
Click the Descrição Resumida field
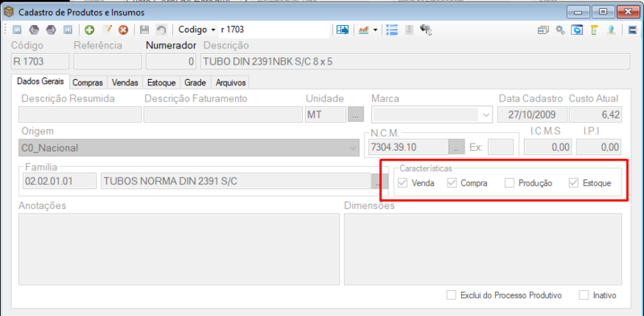click(80, 114)
